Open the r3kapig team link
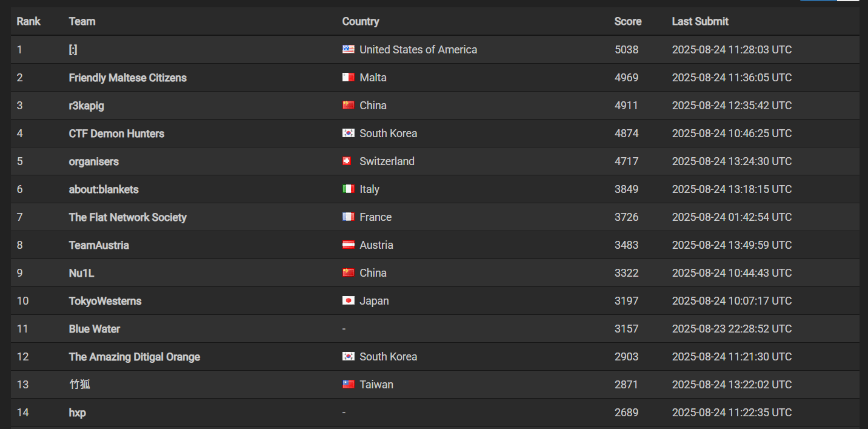Image resolution: width=868 pixels, height=429 pixels. 86,106
